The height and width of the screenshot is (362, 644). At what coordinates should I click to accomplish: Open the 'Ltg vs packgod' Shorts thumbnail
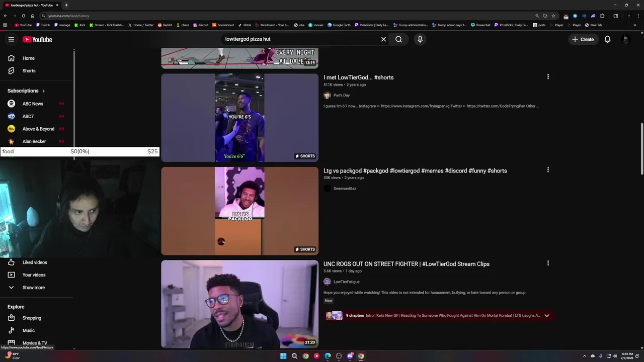click(x=239, y=211)
